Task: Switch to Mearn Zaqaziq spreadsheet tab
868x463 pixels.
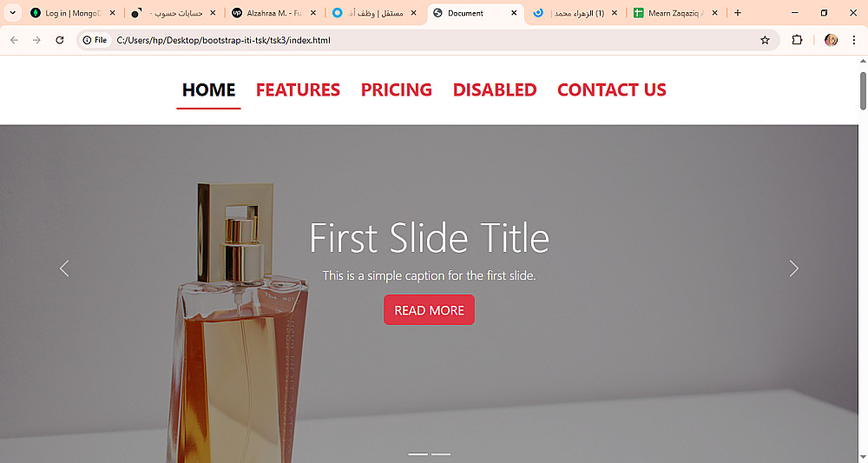Action: click(x=676, y=13)
